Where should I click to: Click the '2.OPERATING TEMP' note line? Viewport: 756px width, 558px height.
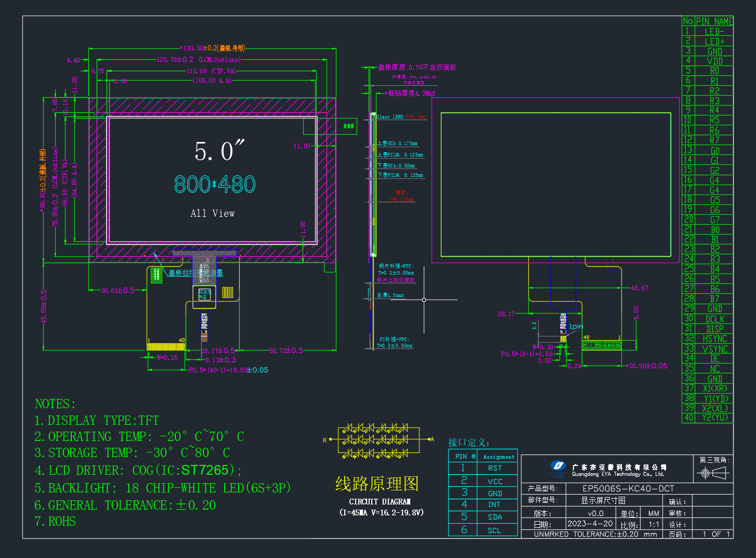pos(139,437)
